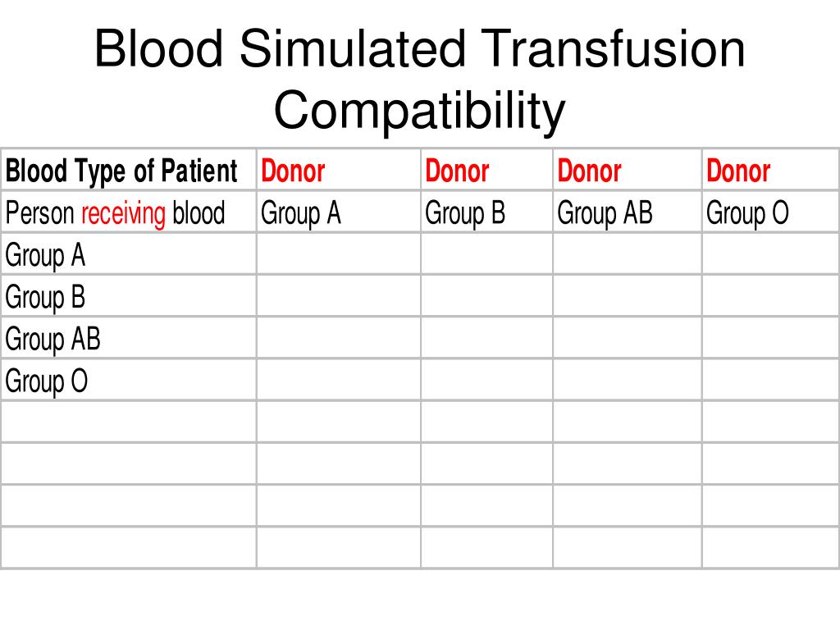Select the Blood Type of Patient header cell

[129, 169]
